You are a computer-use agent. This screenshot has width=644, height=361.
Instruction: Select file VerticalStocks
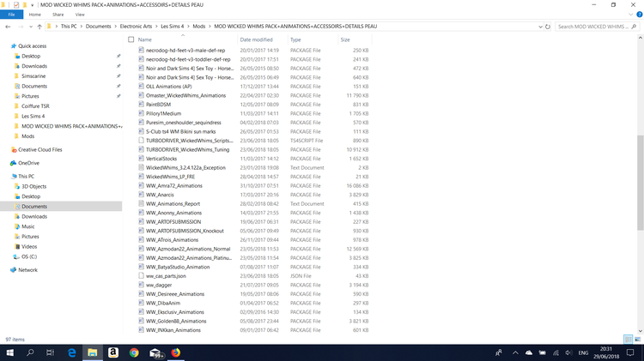[161, 159]
